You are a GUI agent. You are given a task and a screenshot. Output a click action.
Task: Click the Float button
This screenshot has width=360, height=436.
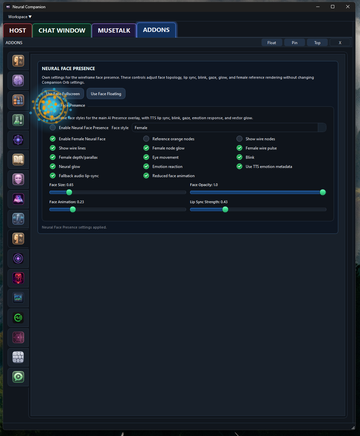[272, 43]
